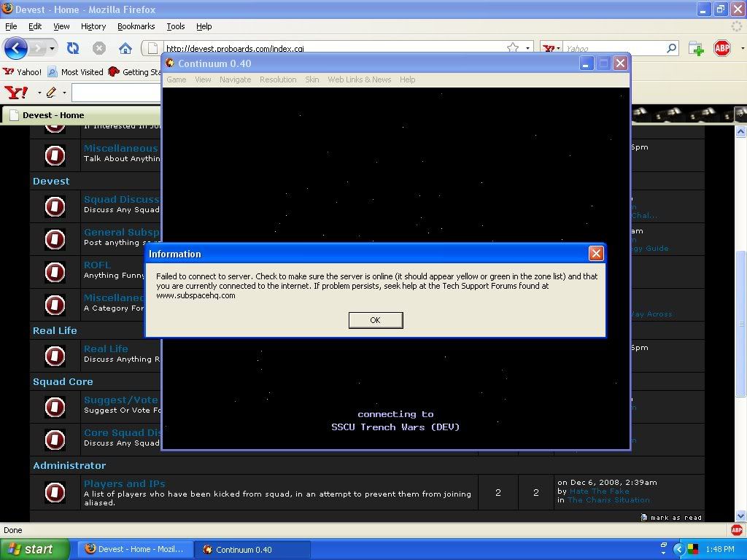
Task: Reload the page in Firefox
Action: click(73, 48)
